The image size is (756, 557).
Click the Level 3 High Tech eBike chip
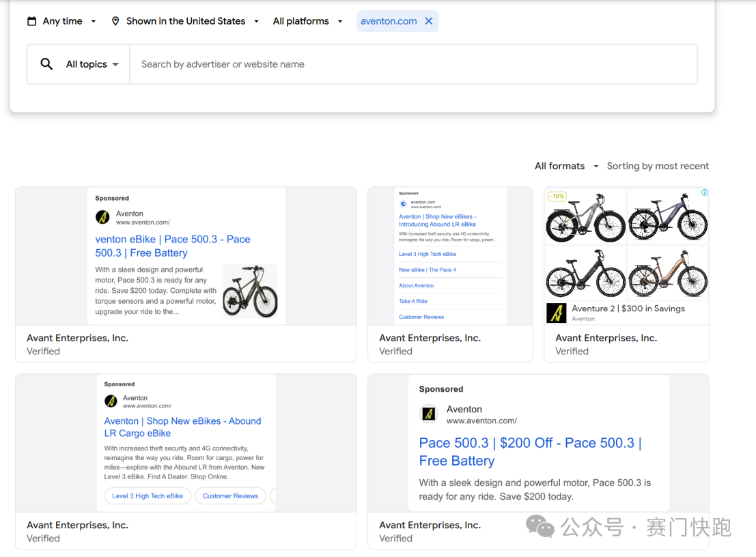(x=148, y=496)
